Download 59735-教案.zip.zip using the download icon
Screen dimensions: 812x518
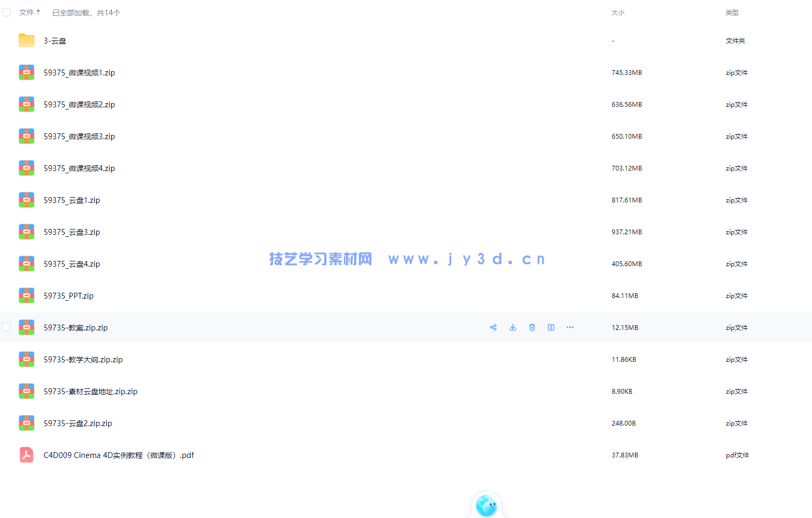(x=512, y=327)
